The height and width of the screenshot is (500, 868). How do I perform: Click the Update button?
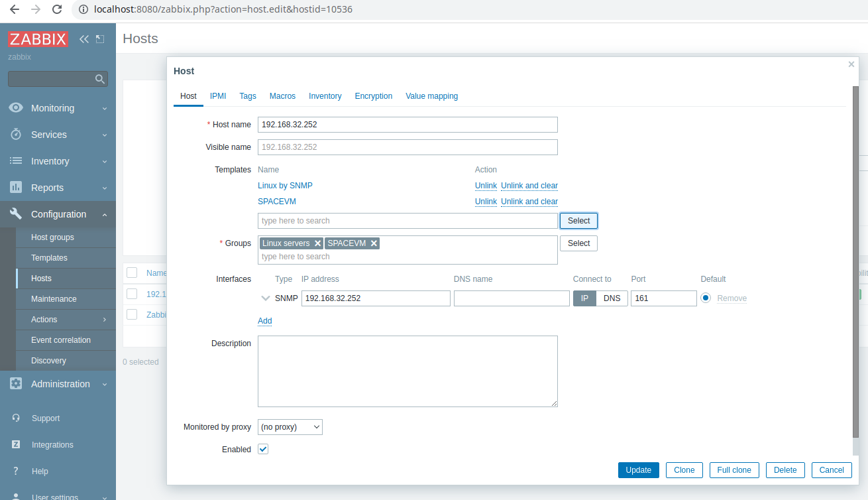pyautogui.click(x=639, y=470)
